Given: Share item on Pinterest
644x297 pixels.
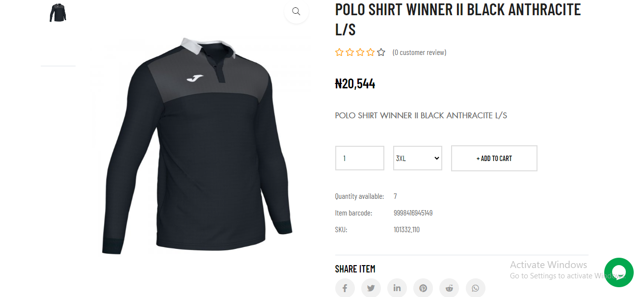Looking at the screenshot, I should coord(423,288).
